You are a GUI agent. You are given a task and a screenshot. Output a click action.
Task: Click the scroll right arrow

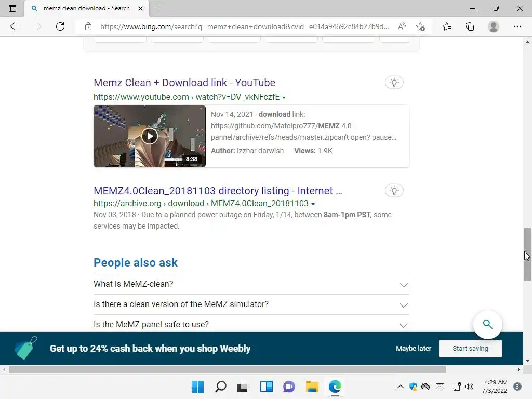pos(519,369)
